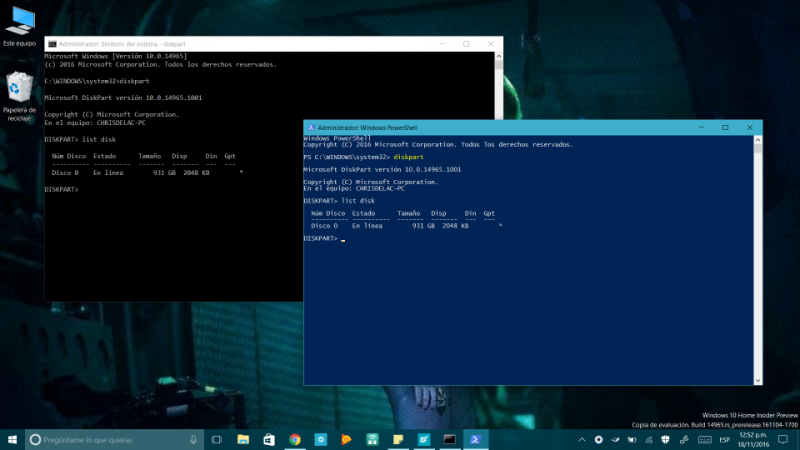800x450 pixels.
Task: Click the Cortana circle icon in search box
Action: 35,439
